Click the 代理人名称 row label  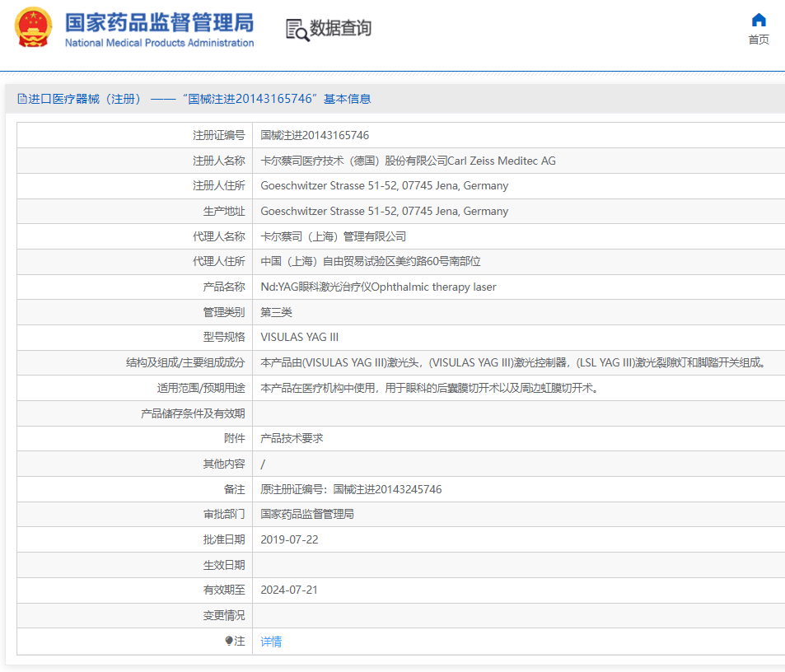219,236
